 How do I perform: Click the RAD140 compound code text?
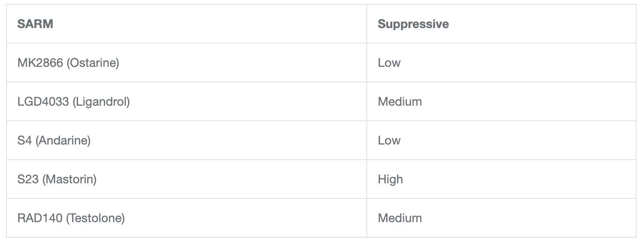(40, 218)
